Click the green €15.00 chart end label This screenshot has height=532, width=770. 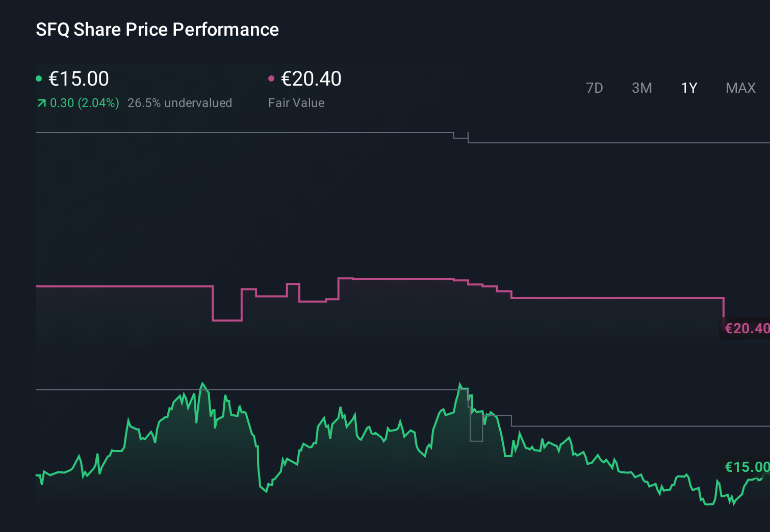tap(747, 467)
